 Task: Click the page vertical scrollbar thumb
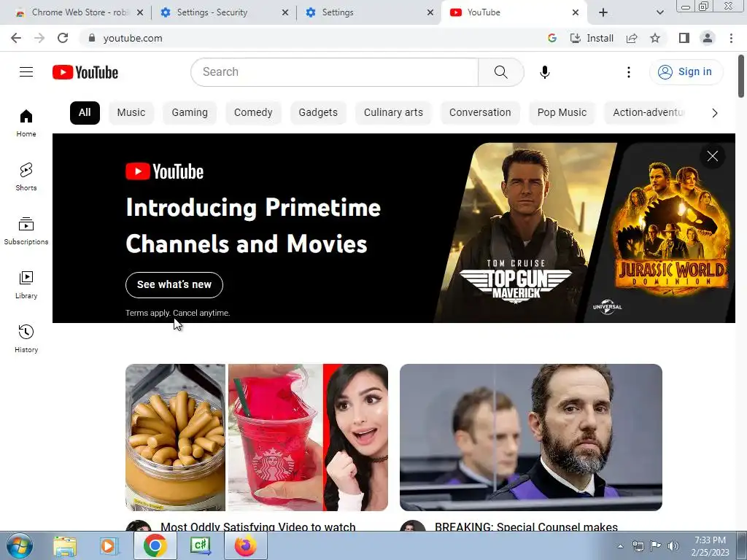[x=741, y=76]
